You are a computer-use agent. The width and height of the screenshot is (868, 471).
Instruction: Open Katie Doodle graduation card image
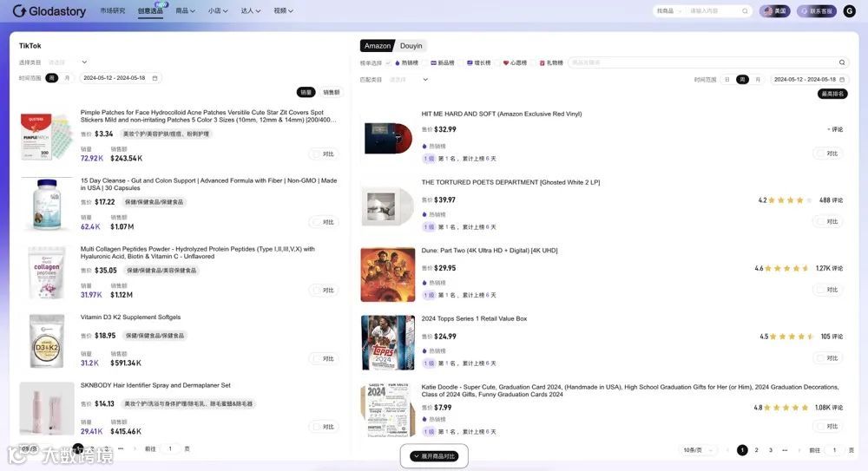click(387, 410)
